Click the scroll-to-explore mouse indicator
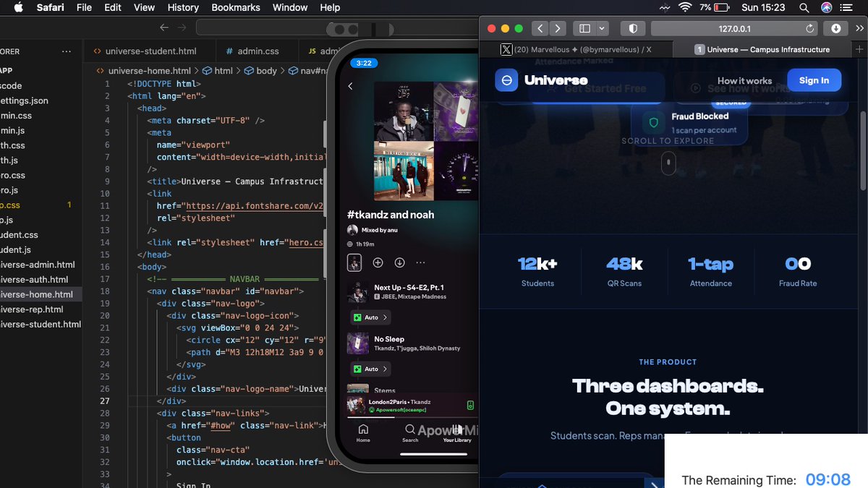 (668, 164)
